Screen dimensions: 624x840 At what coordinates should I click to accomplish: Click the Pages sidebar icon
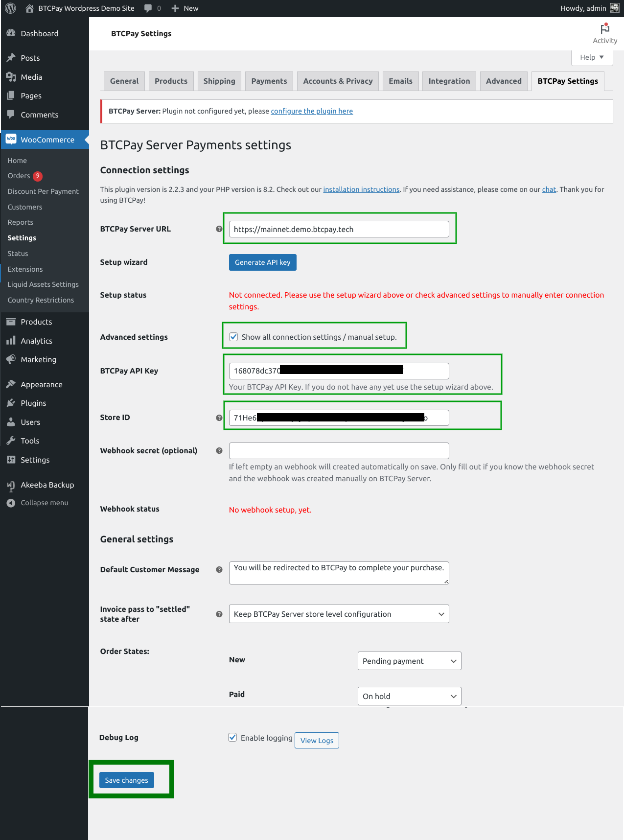click(11, 95)
